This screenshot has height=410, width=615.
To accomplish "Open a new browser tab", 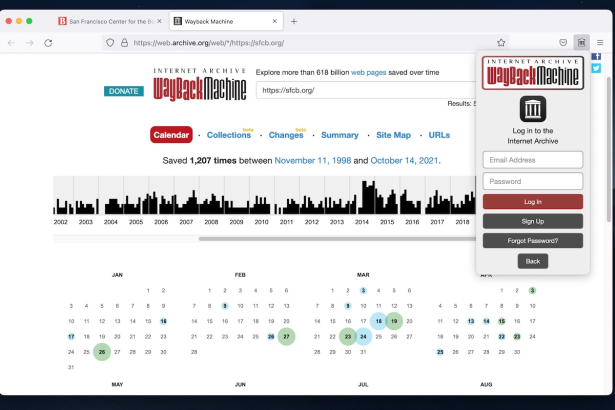I will coord(294,21).
